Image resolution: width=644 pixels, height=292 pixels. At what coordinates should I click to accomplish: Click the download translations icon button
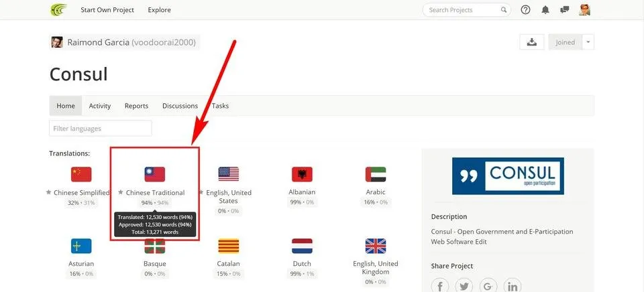tap(532, 42)
